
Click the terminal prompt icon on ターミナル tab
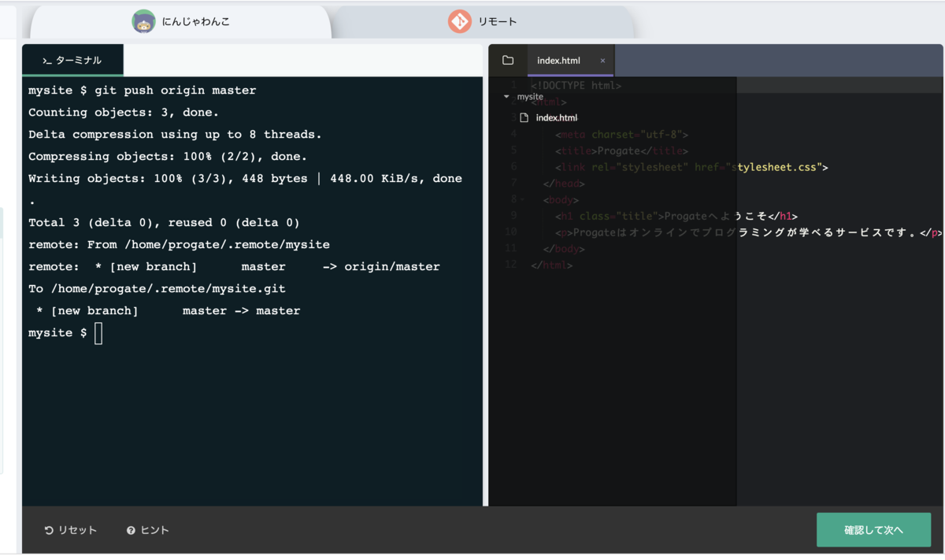(47, 61)
